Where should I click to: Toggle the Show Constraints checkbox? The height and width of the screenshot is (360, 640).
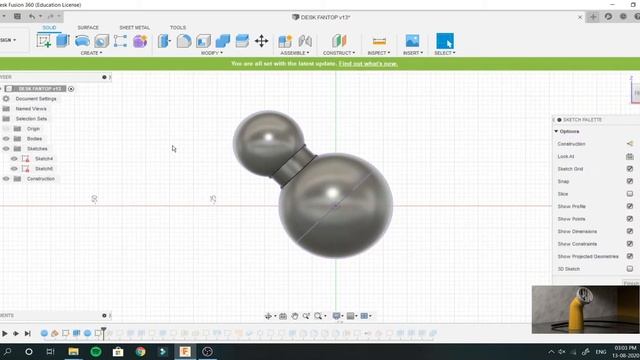point(629,244)
